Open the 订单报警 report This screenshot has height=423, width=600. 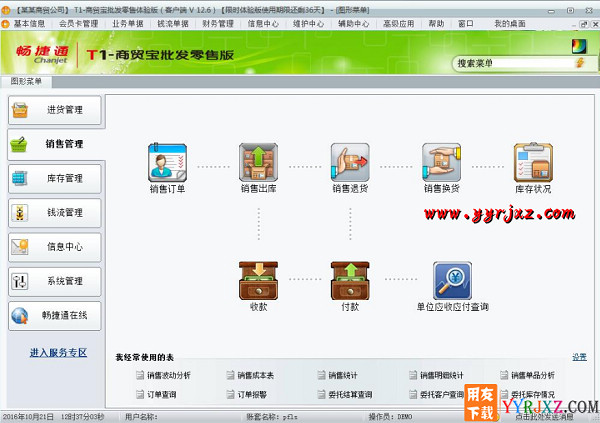(247, 394)
